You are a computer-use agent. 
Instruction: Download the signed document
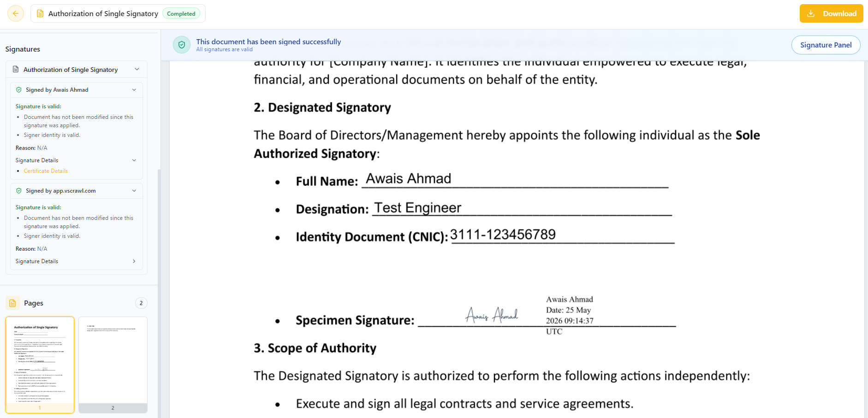[831, 13]
